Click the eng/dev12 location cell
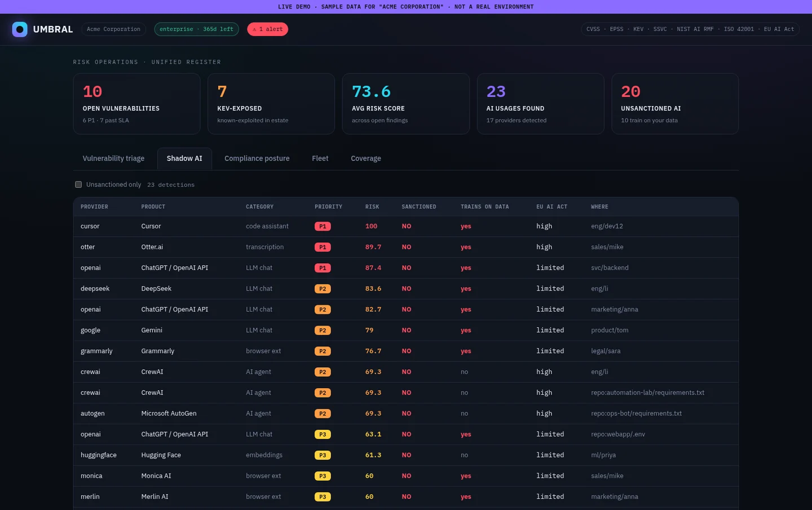The width and height of the screenshot is (812, 510). [607, 226]
